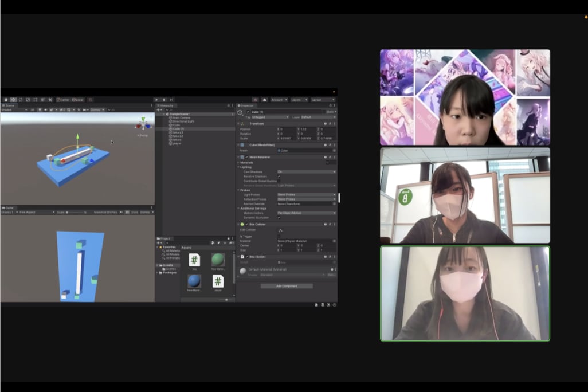Viewport: 588px width, 392px height.
Task: Select the Hand tool in Unity toolbar
Action: click(x=5, y=100)
